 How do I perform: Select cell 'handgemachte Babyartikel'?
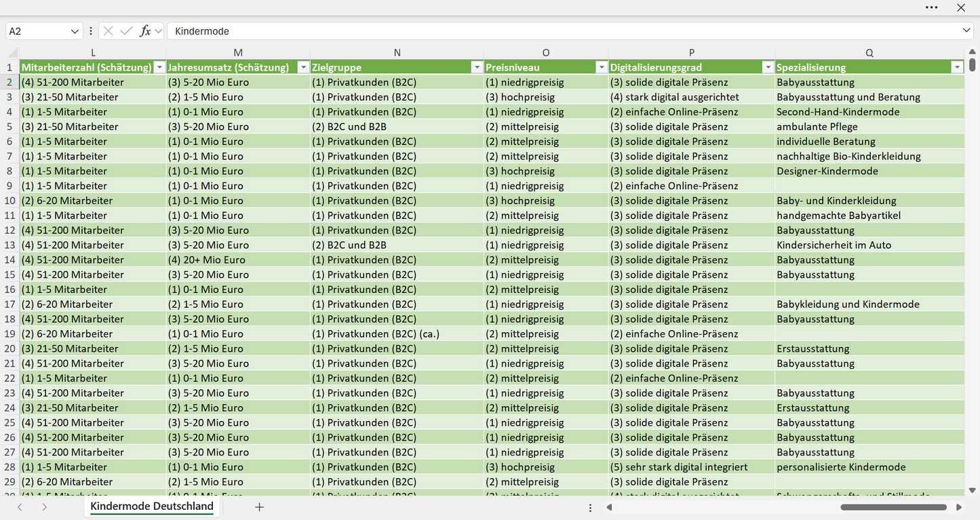[869, 216]
